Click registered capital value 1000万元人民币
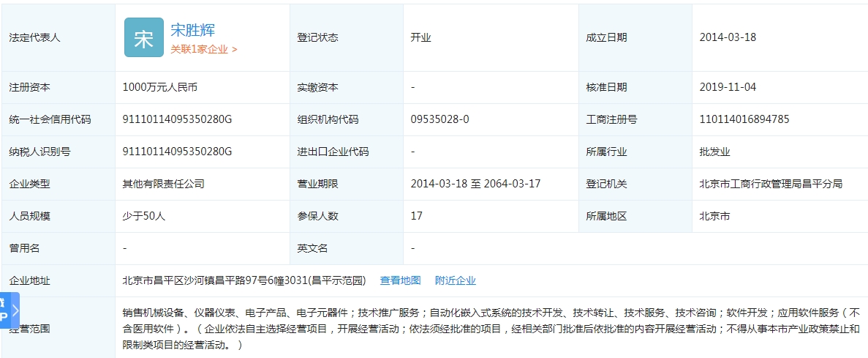The height and width of the screenshot is (358, 868). (x=159, y=87)
